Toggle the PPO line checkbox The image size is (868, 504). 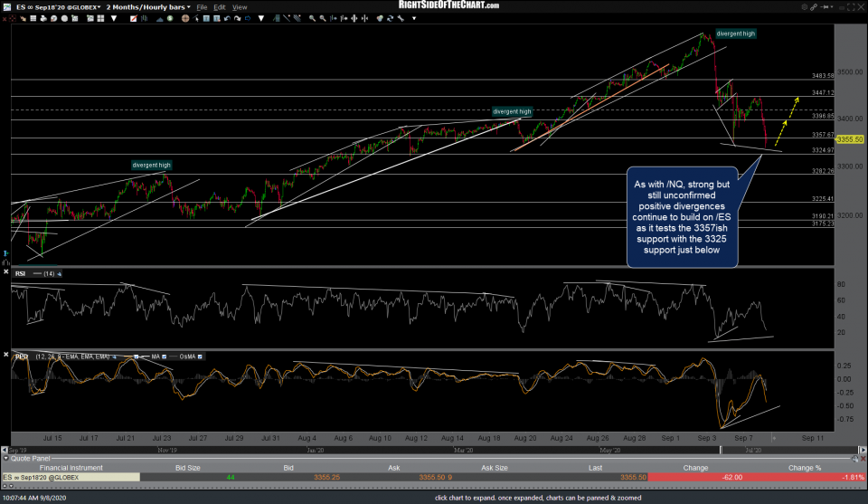point(137,357)
